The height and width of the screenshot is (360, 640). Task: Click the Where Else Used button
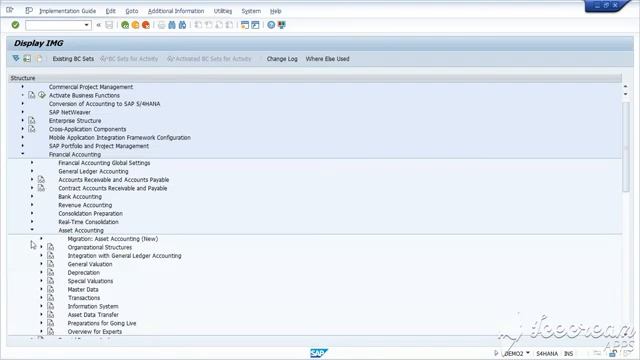327,59
